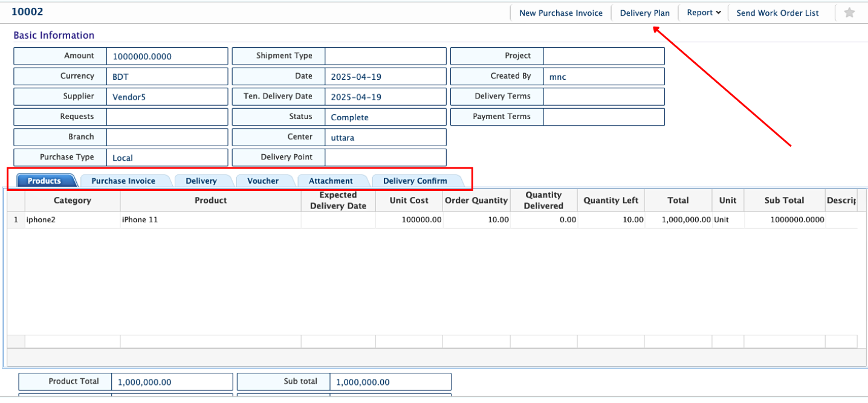Click the Amount field value

[x=142, y=57]
